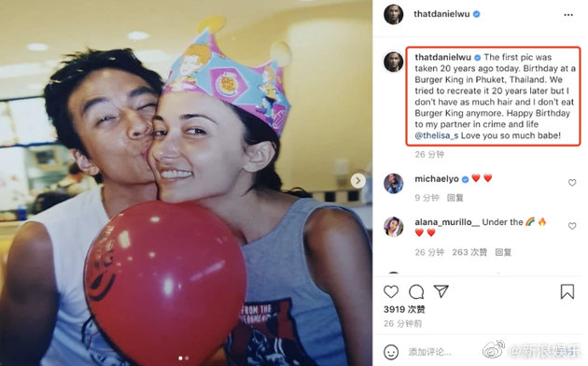588x366 pixels.
Task: View the 3919 likes list
Action: 404,309
